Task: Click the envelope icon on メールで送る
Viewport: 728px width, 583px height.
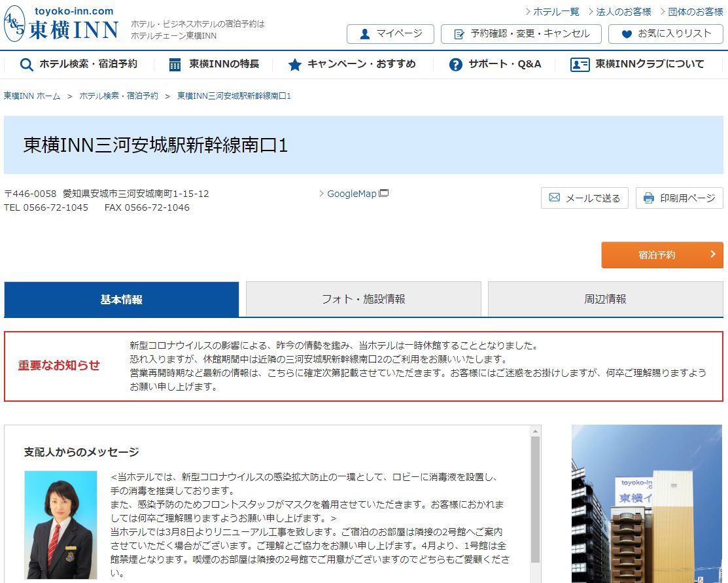Action: tap(555, 198)
